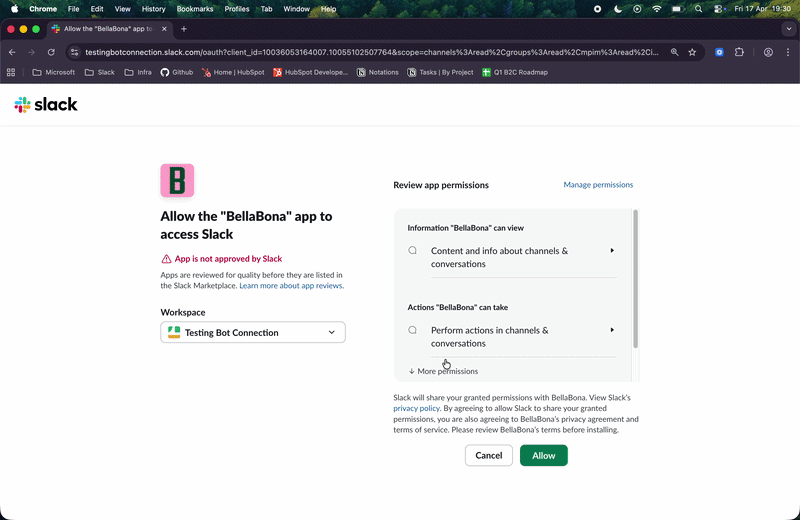Click the BellaBona app icon

(177, 181)
